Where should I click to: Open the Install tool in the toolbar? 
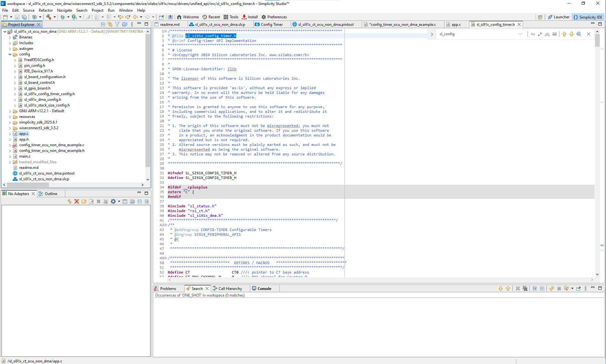(249, 17)
